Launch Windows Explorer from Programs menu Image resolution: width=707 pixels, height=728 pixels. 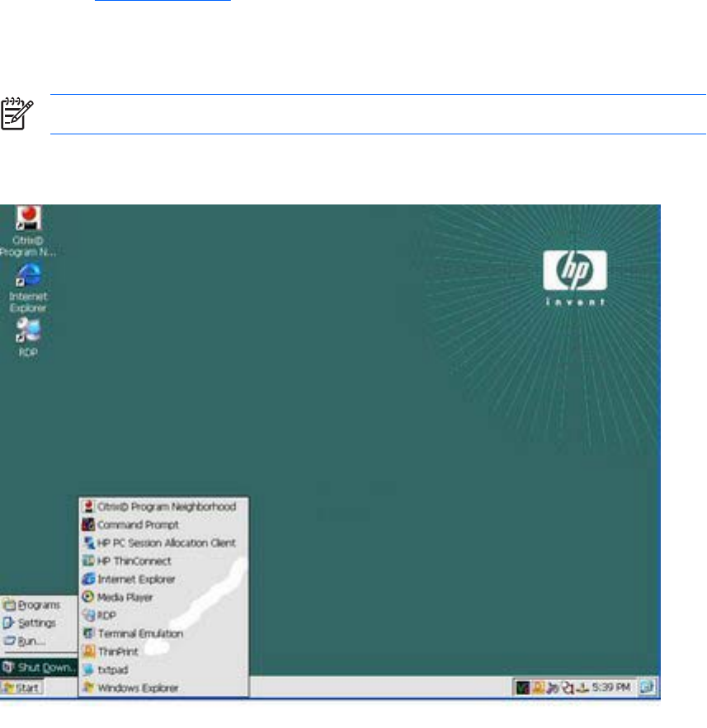coord(163,688)
